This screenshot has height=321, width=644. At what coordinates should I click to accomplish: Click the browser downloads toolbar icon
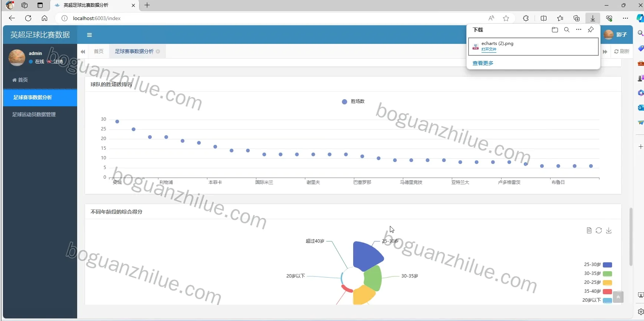click(593, 18)
